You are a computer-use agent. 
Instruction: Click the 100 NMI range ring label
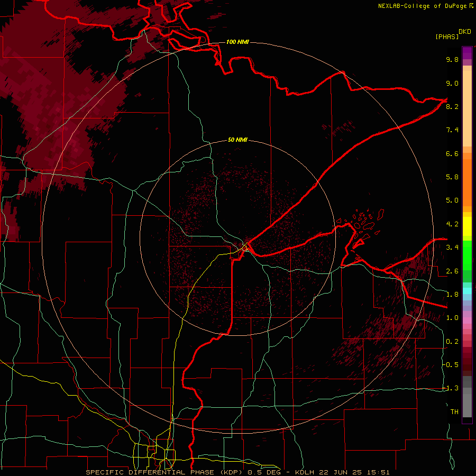tap(237, 42)
